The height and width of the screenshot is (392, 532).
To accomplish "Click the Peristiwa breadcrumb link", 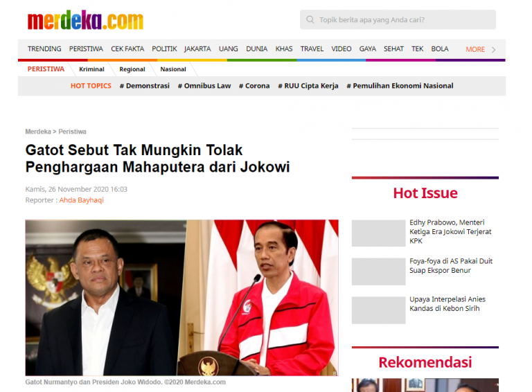I will [72, 132].
